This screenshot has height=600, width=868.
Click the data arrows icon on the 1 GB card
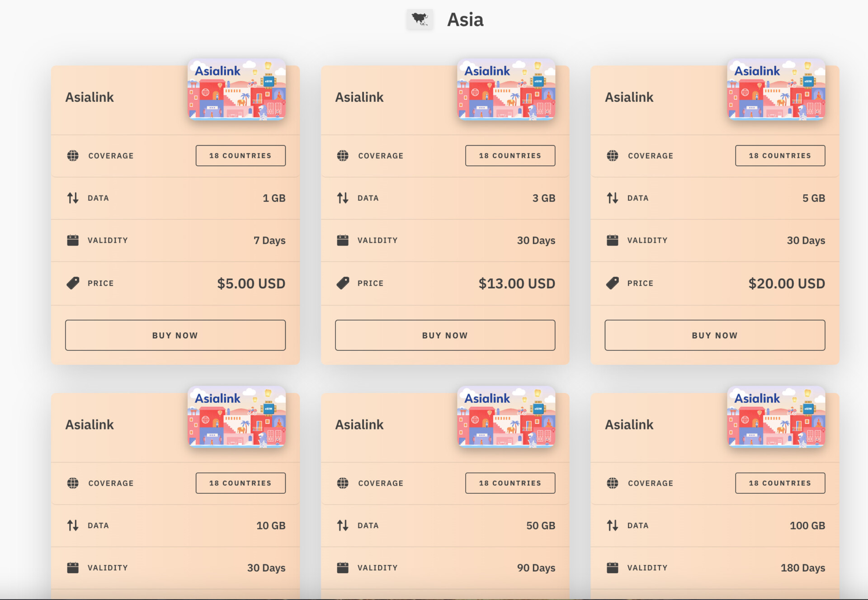pos(73,198)
